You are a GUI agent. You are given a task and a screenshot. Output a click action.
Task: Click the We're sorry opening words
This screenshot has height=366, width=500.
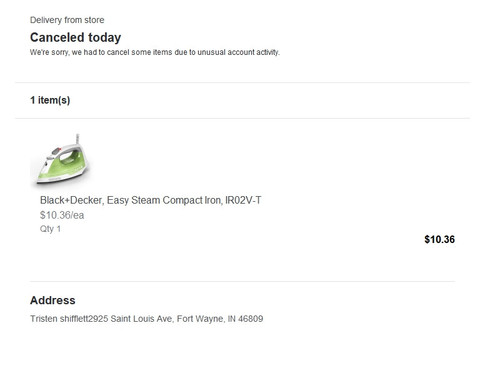coord(49,52)
